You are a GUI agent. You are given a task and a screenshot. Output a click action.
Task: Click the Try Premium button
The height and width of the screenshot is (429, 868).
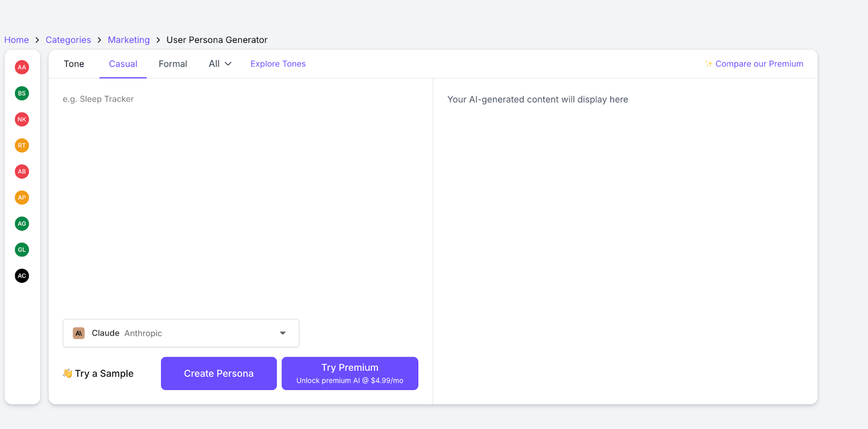coord(350,374)
